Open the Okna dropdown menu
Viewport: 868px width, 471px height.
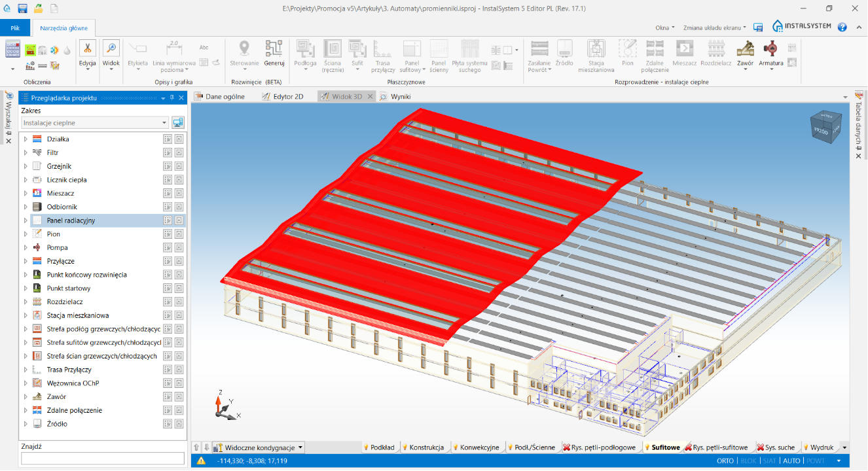point(664,27)
